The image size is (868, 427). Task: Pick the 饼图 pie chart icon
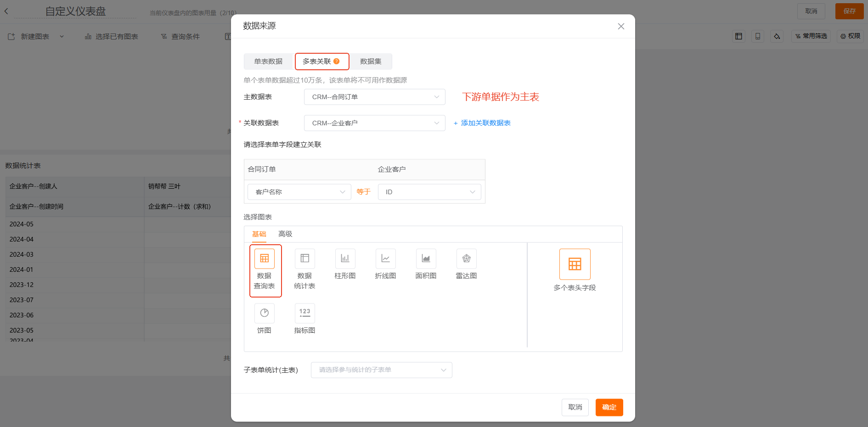[265, 313]
